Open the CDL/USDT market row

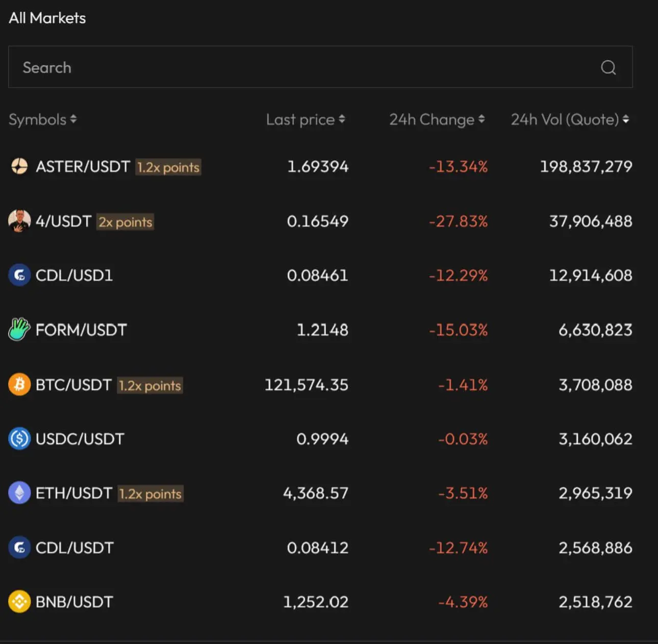click(x=74, y=548)
